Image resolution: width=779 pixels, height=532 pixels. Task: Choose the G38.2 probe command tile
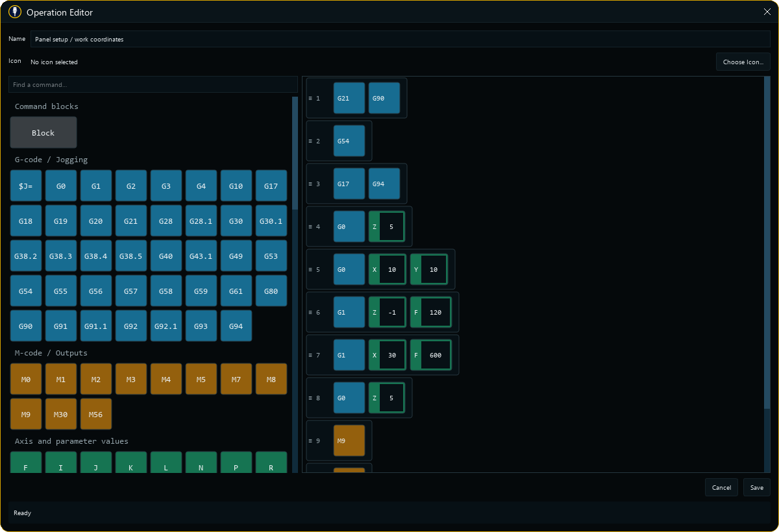tap(26, 256)
